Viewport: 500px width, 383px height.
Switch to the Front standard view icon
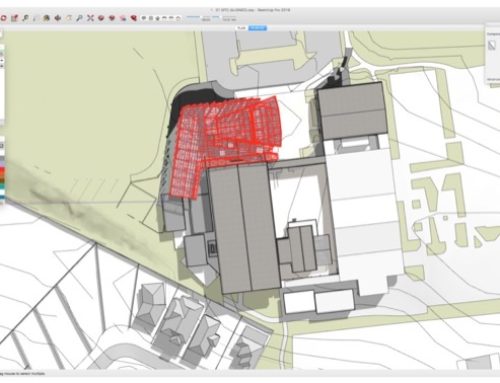(158, 18)
